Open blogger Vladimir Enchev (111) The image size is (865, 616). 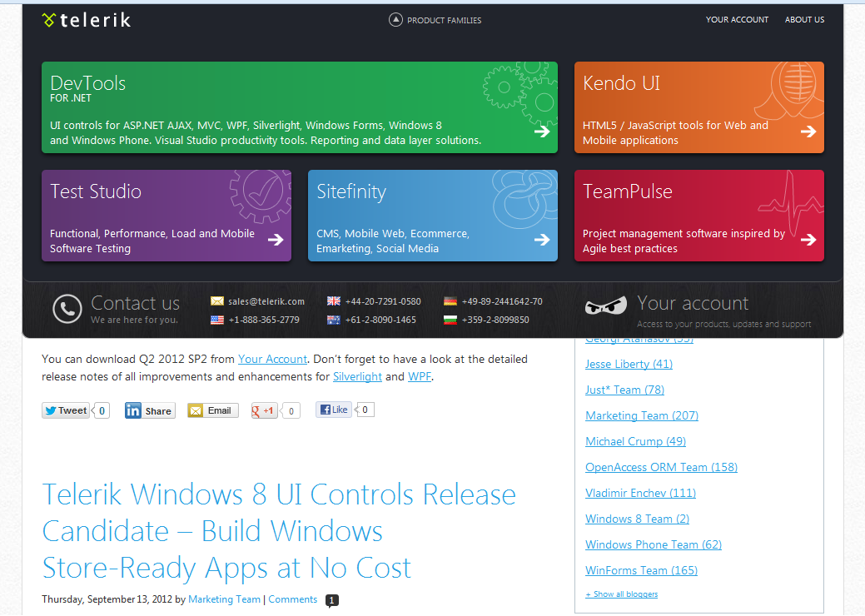(x=640, y=493)
